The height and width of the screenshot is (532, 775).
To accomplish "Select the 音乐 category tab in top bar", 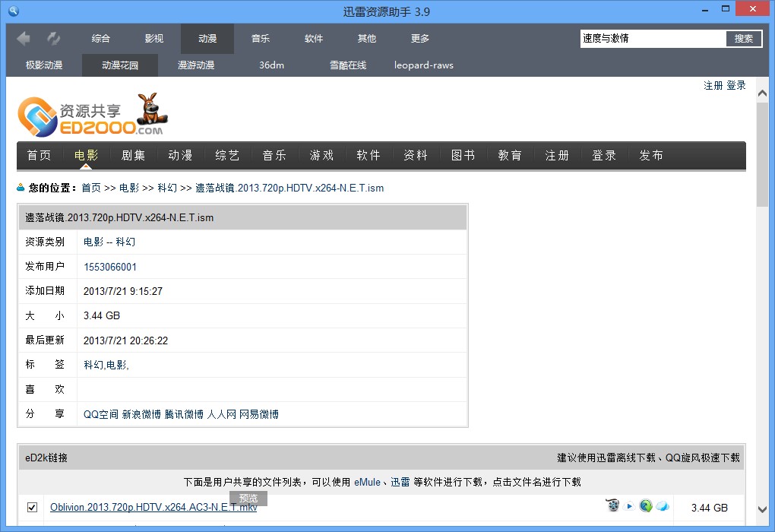I will 261,39.
